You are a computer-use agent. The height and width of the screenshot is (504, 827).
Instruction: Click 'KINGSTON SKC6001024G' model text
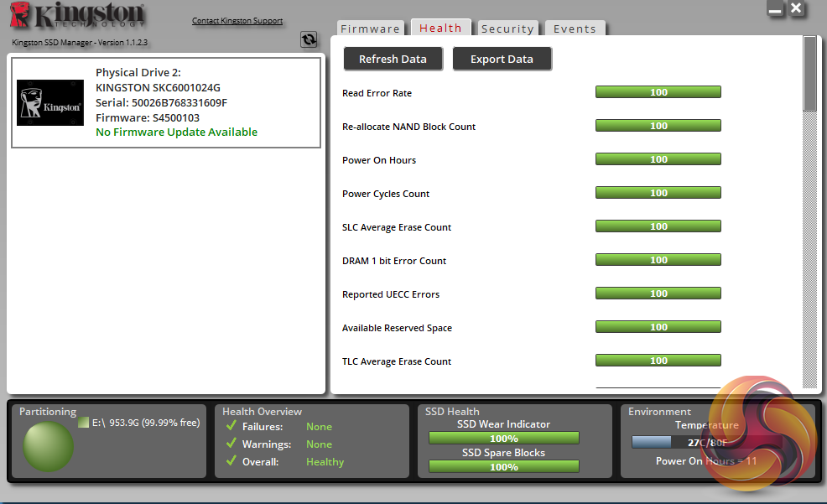[x=158, y=87]
